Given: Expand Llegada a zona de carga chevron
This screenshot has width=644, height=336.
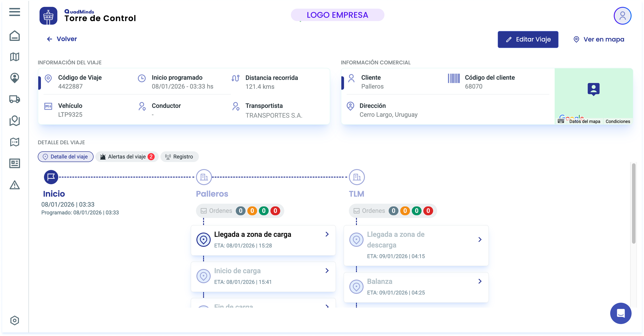Looking at the screenshot, I should coord(327,234).
